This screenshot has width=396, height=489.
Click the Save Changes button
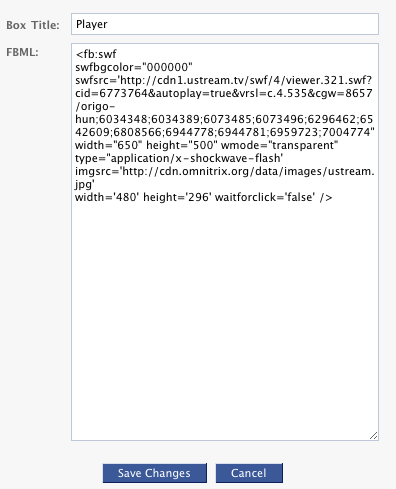pos(155,473)
